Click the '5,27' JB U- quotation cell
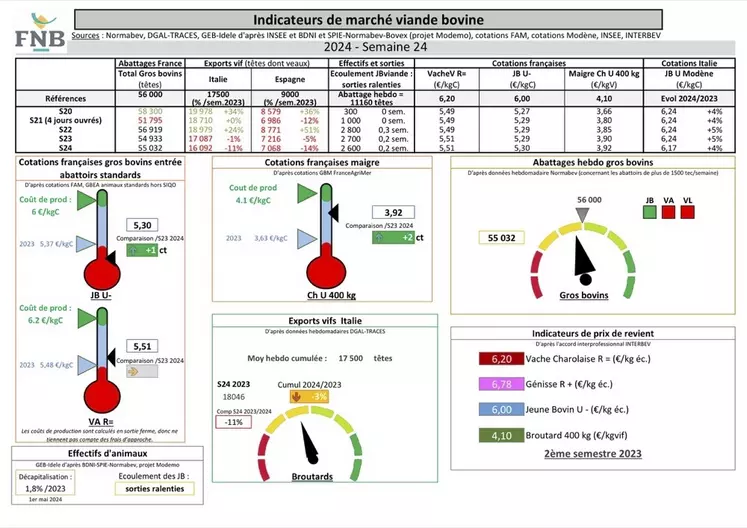Viewport: 747px width, 528px height. pos(522,112)
